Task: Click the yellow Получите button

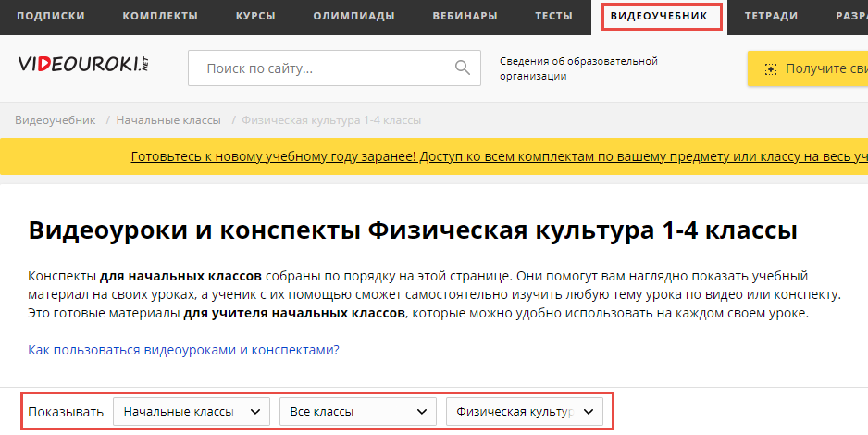Action: coord(808,68)
